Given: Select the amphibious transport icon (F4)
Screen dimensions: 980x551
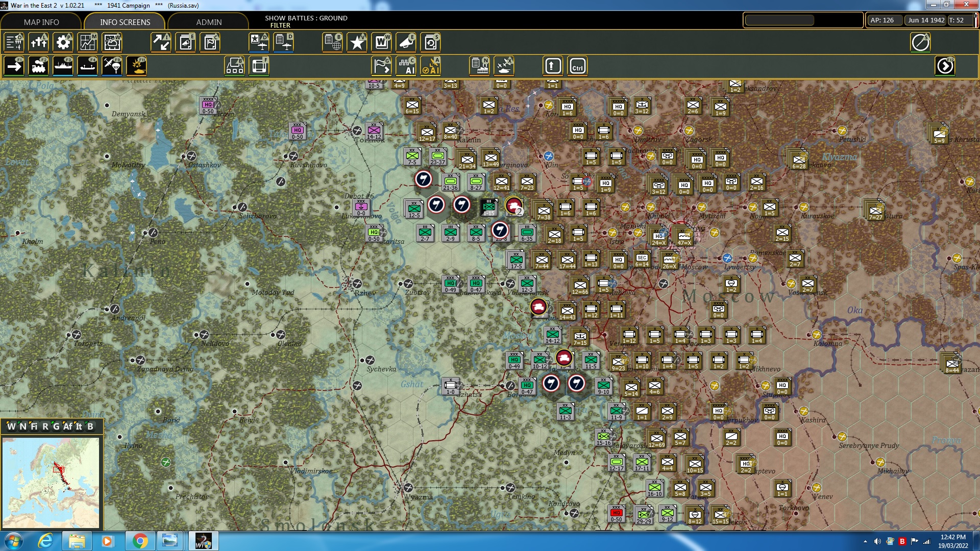Looking at the screenshot, I should [87, 66].
